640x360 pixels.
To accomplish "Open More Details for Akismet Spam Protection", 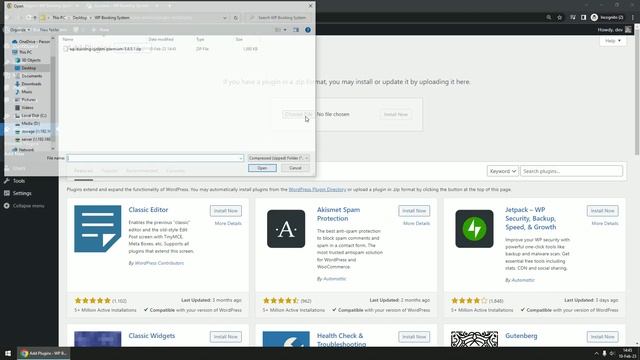I will [x=416, y=223].
